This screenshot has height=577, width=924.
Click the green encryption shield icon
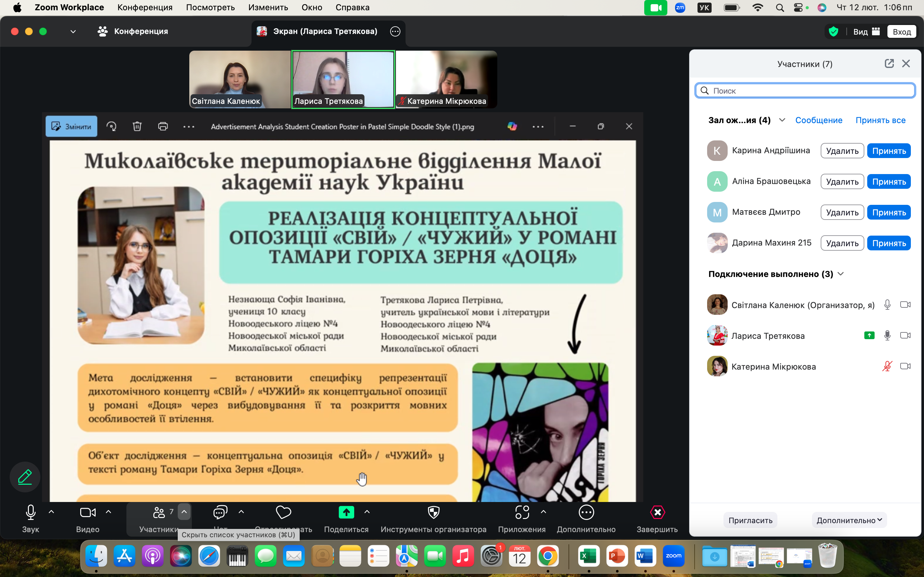coord(834,32)
